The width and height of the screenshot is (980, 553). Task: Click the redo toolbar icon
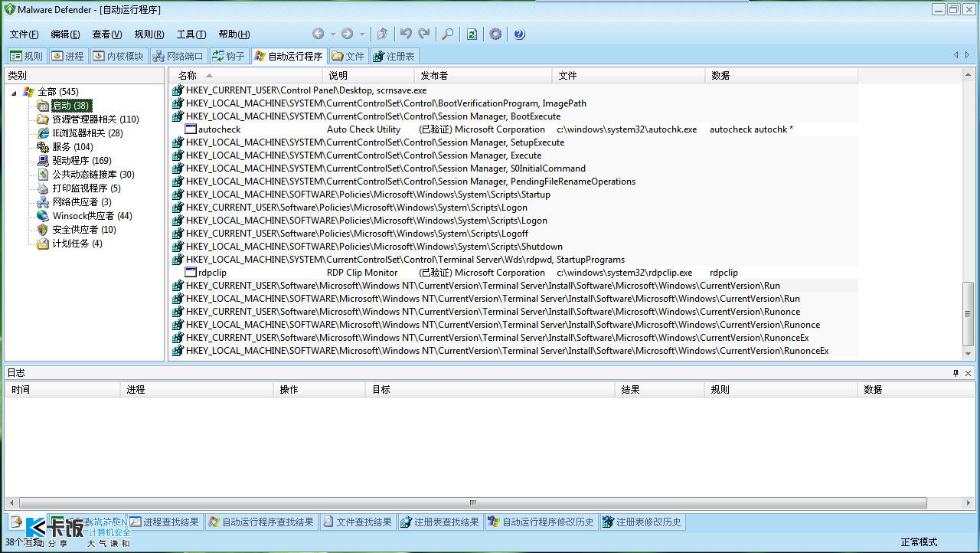(423, 34)
